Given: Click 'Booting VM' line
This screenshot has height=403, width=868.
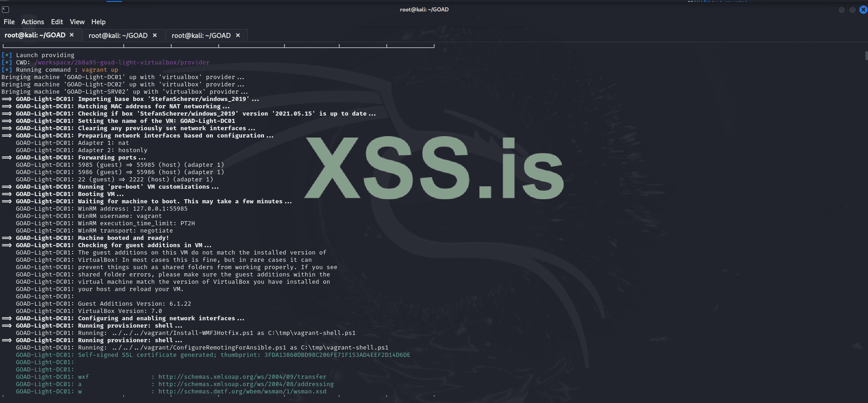Looking at the screenshot, I should [x=63, y=194].
